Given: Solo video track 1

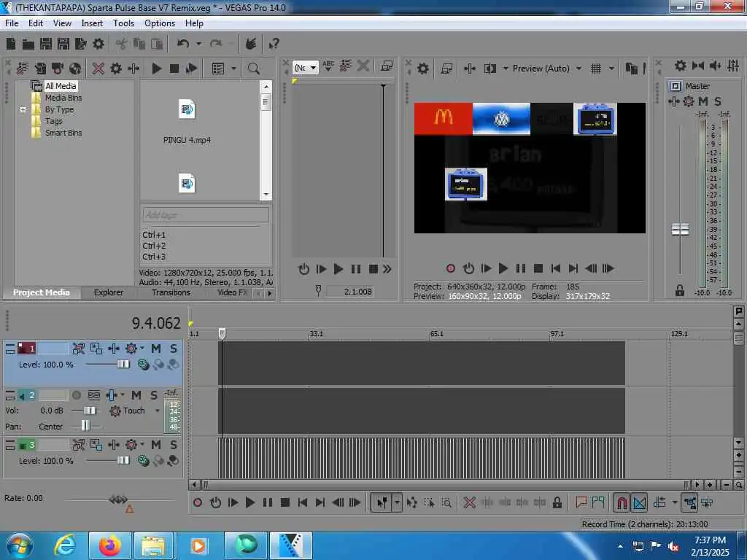Looking at the screenshot, I should pos(174,349).
